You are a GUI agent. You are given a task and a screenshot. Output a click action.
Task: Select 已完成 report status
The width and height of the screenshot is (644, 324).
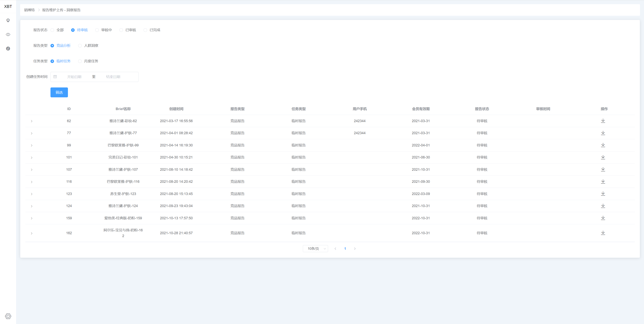(x=152, y=30)
